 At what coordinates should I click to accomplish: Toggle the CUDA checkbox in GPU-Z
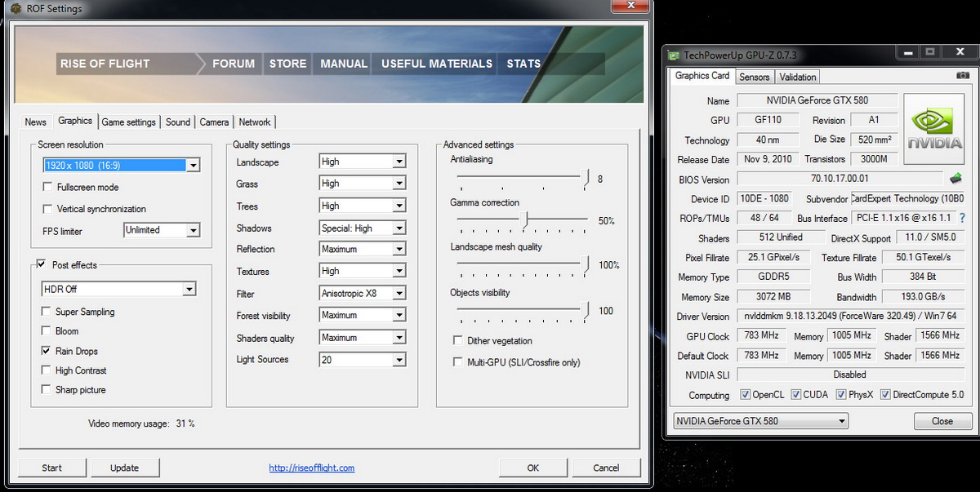[796, 395]
